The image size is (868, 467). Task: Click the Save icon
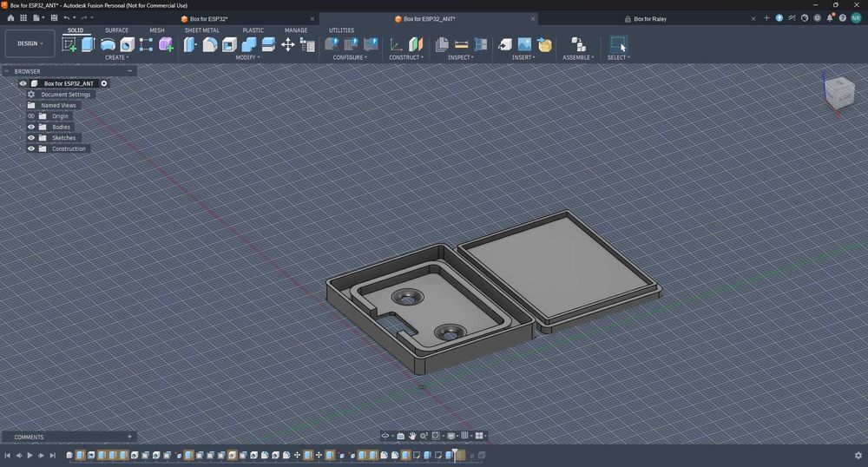pos(54,17)
